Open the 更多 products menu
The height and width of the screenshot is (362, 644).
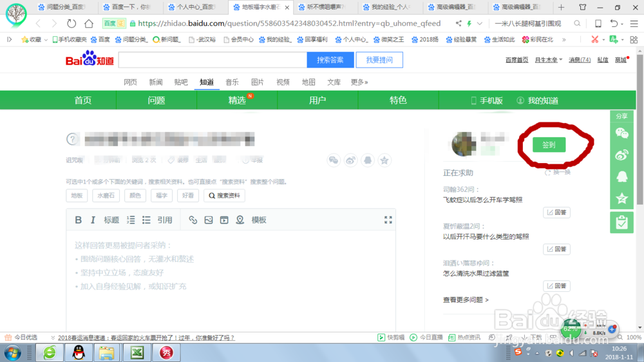[359, 82]
